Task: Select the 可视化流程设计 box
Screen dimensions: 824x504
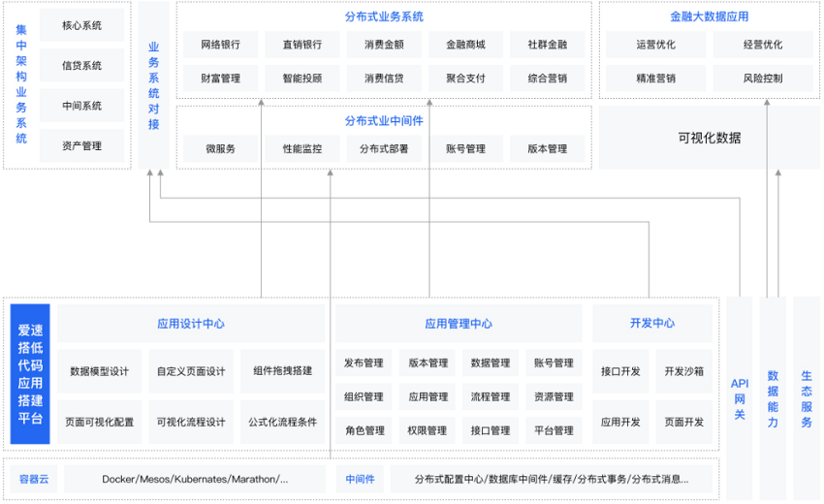Action: 191,422
